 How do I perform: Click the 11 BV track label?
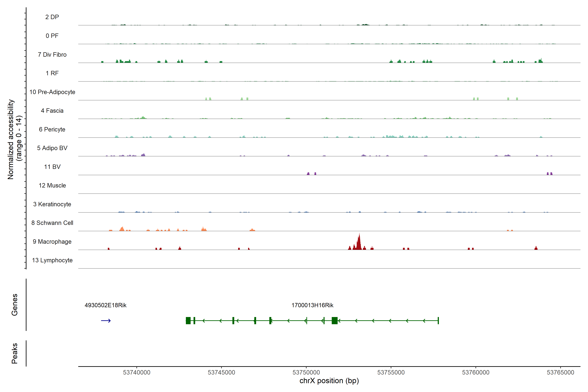(x=52, y=167)
